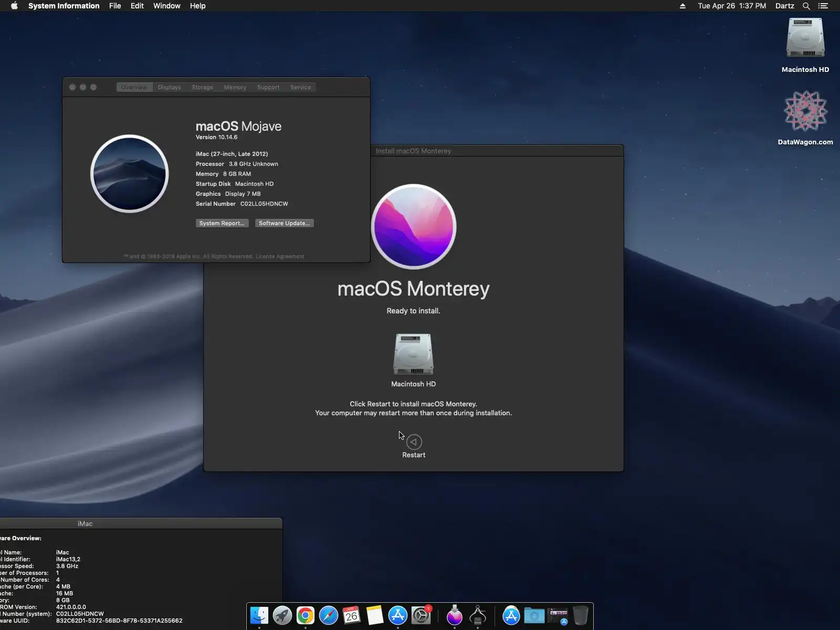
Task: Open the Help menu
Action: pyautogui.click(x=197, y=6)
